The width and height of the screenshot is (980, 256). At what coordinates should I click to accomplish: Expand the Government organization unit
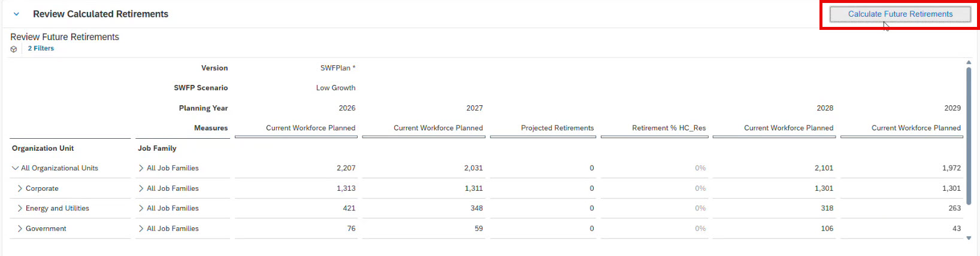(20, 229)
